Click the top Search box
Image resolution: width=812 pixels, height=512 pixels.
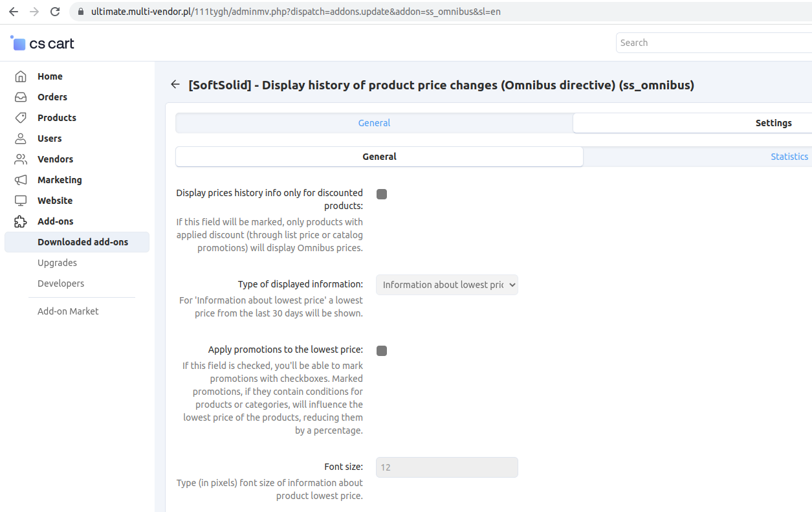click(x=712, y=43)
